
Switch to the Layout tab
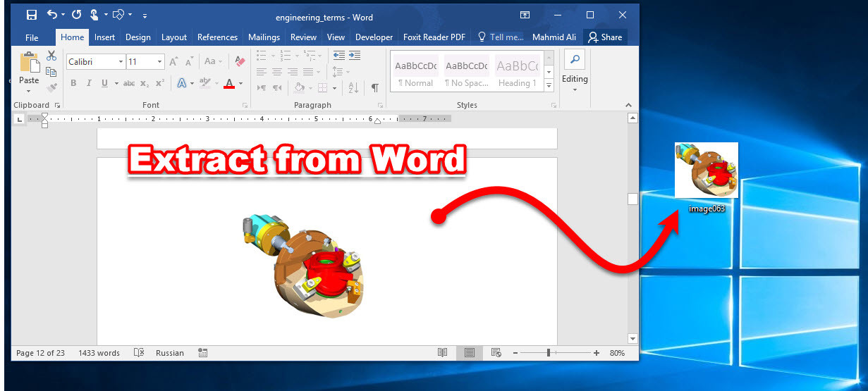click(174, 37)
